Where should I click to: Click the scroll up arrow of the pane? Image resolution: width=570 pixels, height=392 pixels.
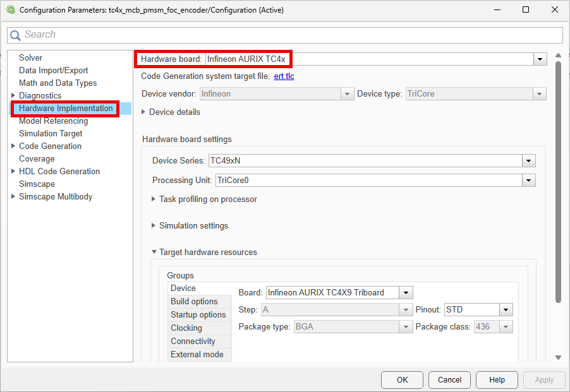559,56
